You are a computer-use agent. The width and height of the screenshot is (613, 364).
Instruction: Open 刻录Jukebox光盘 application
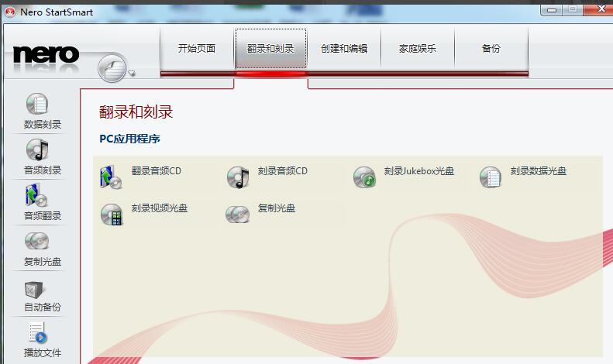tap(418, 172)
